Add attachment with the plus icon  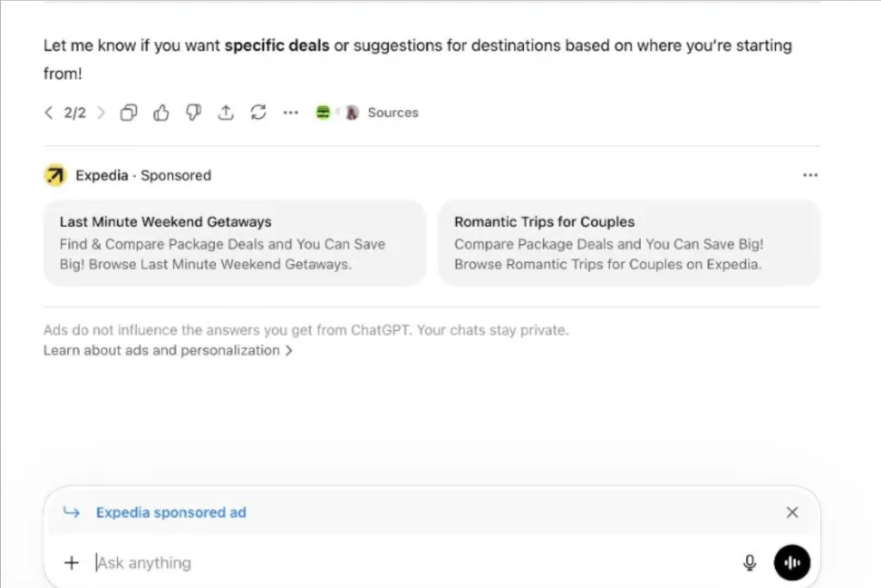pos(71,563)
